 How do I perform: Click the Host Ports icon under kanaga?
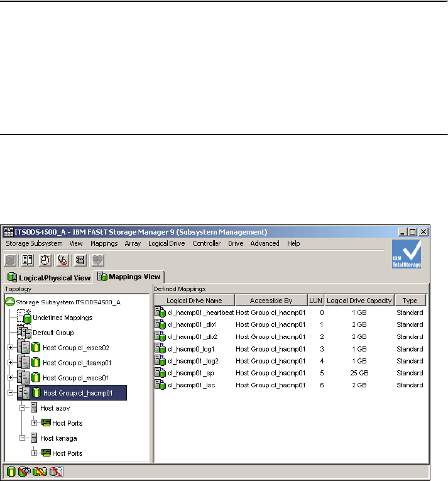coord(46,453)
